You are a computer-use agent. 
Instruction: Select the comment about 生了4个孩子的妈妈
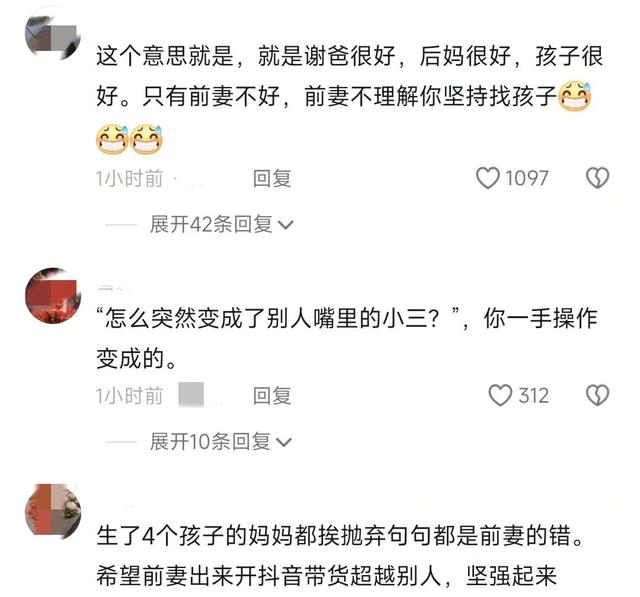[x=340, y=556]
